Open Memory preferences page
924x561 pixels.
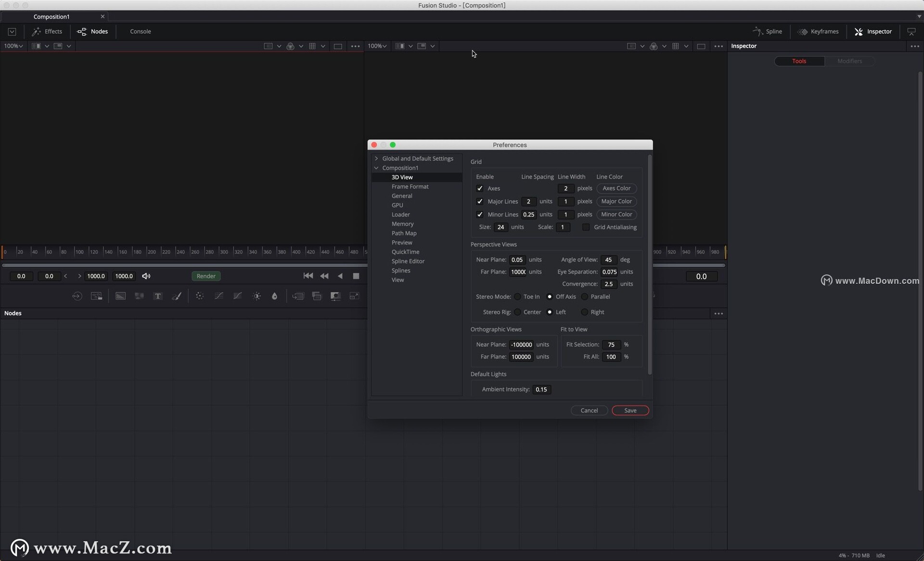[x=402, y=224]
